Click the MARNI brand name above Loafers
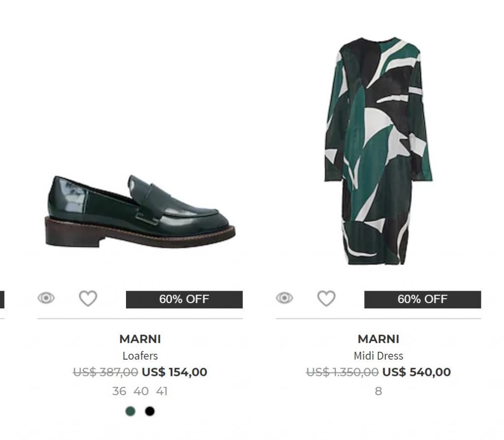 (140, 339)
